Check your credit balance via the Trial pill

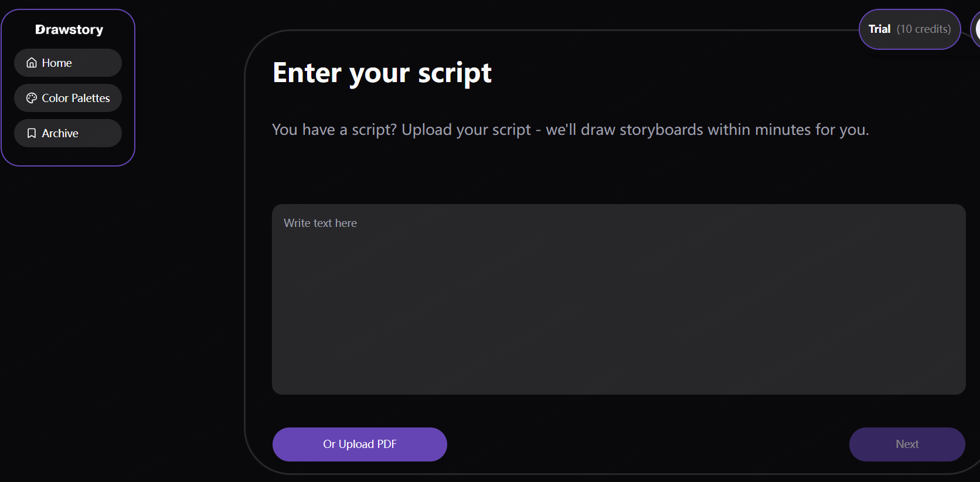click(x=909, y=29)
